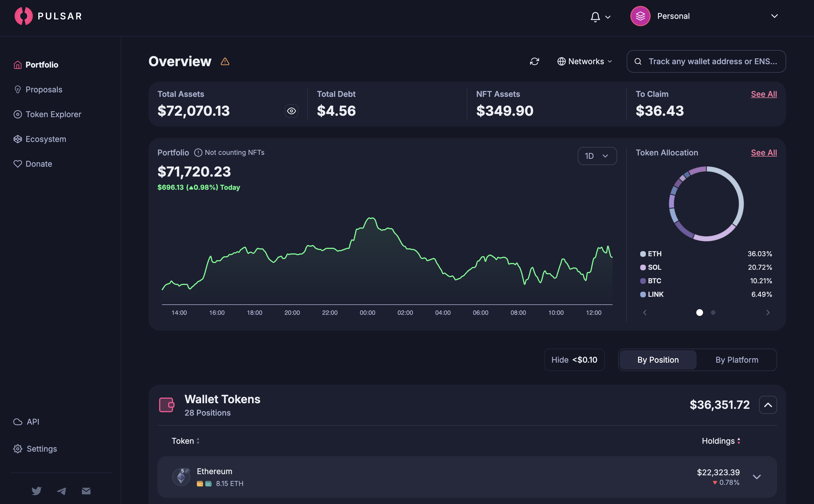Click the email envelope icon
This screenshot has height=504, width=814.
point(86,491)
